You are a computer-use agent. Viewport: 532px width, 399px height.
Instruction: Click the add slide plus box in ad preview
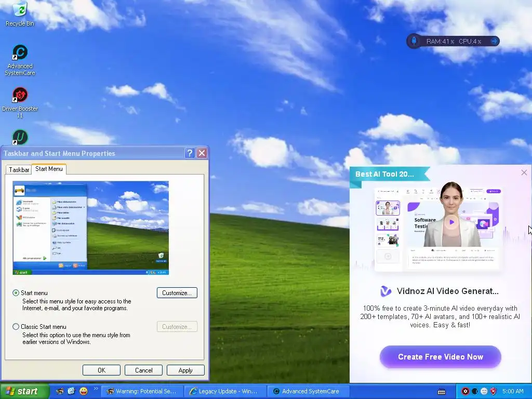(388, 256)
